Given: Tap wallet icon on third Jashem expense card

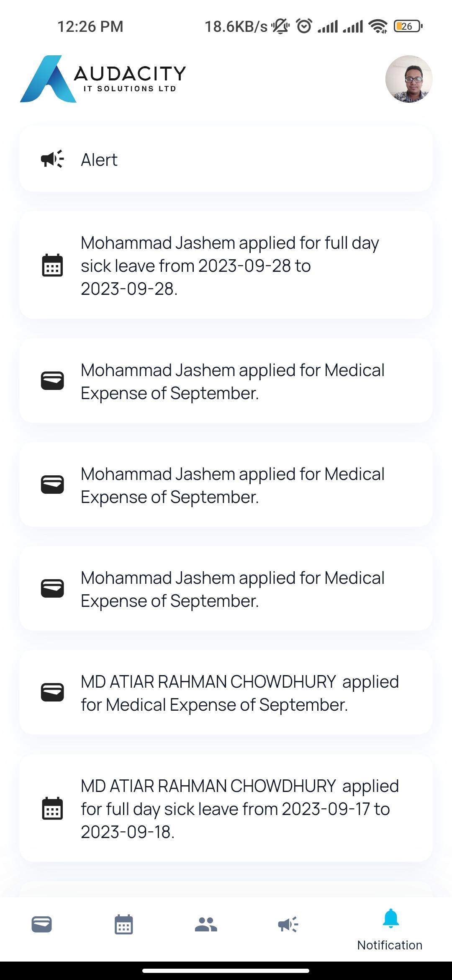Looking at the screenshot, I should [x=52, y=589].
